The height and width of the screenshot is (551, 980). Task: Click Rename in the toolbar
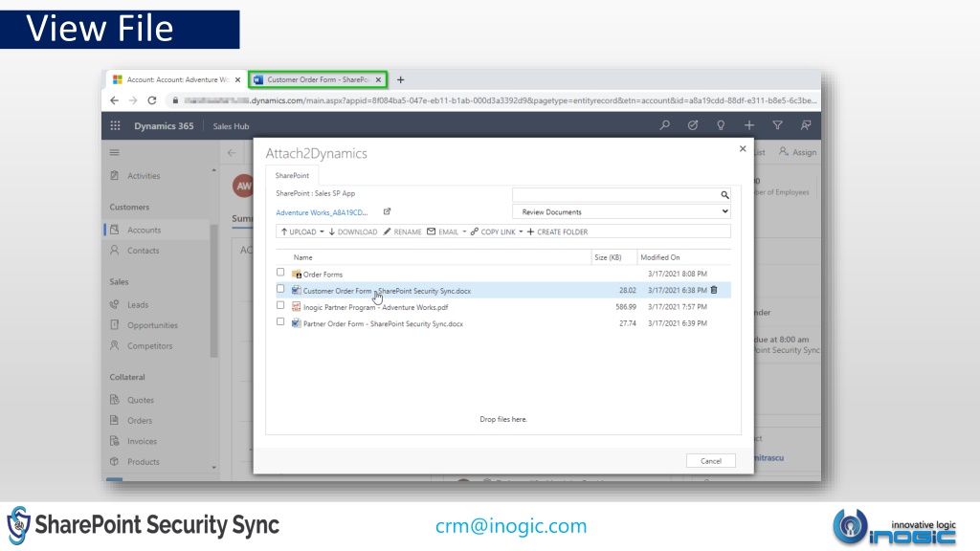pos(402,231)
